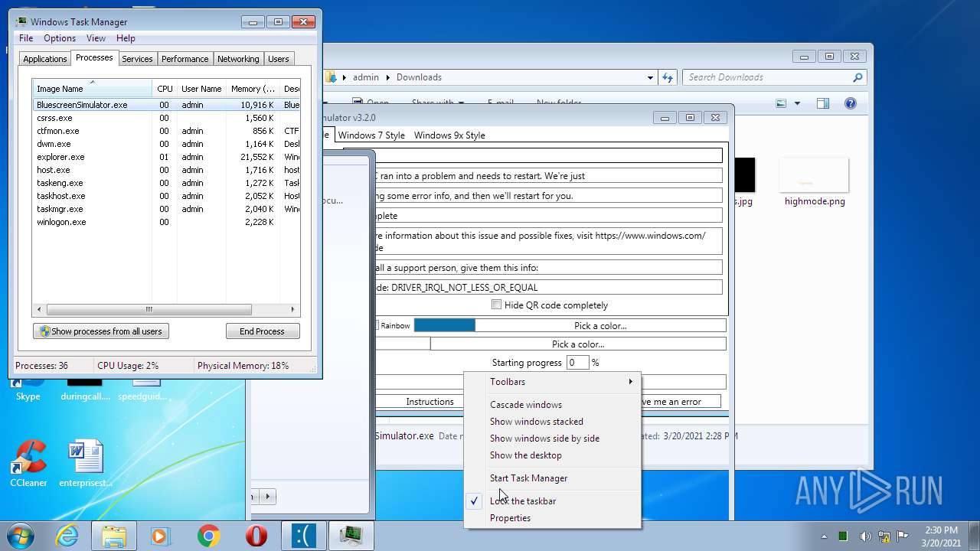Open Windows Media Player taskbar icon
This screenshot has height=551, width=980.
[161, 536]
